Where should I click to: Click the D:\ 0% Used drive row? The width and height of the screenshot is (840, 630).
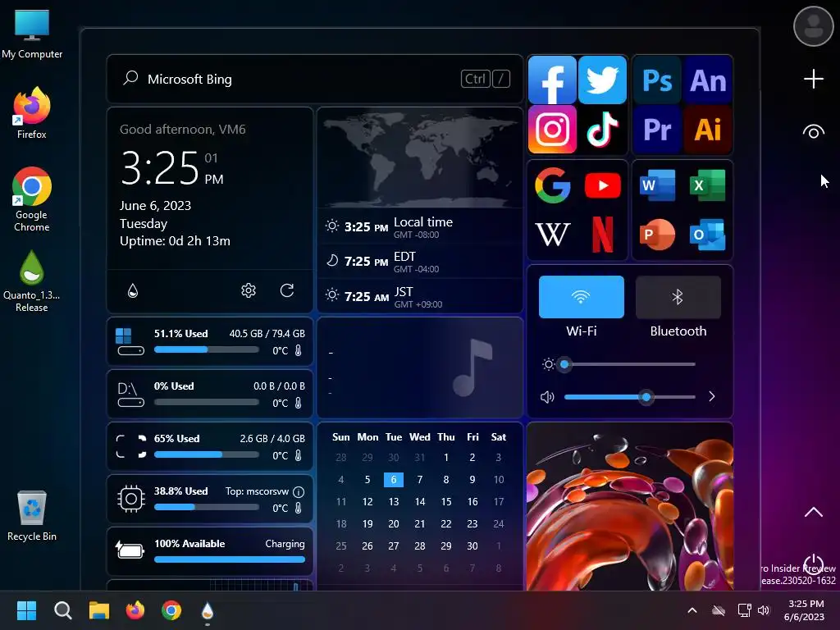coord(210,394)
